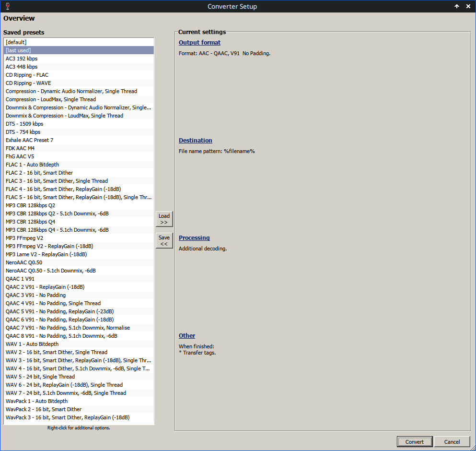The height and width of the screenshot is (451, 476).
Task: Choose WAV 7 - 24 bit, 5.1ch Downmix preset
Action: click(x=79, y=393)
